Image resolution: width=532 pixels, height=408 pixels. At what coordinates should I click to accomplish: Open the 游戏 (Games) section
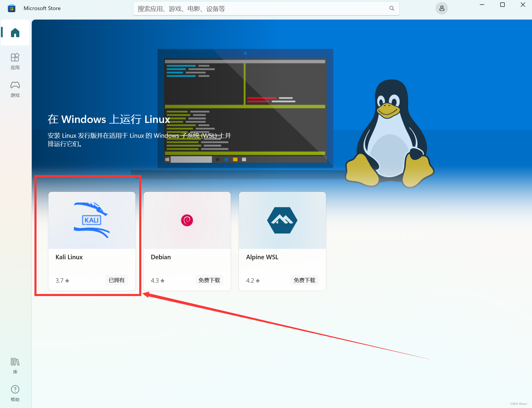click(x=15, y=89)
